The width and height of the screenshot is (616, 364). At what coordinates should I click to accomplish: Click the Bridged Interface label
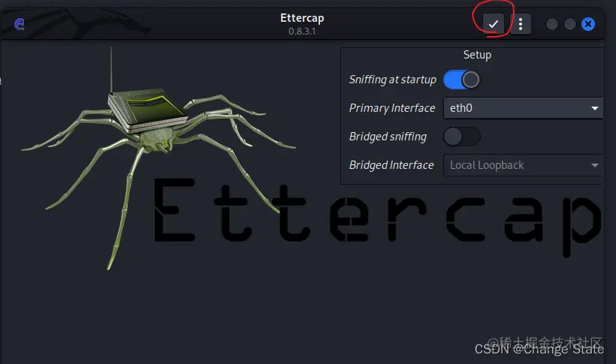[x=391, y=165]
